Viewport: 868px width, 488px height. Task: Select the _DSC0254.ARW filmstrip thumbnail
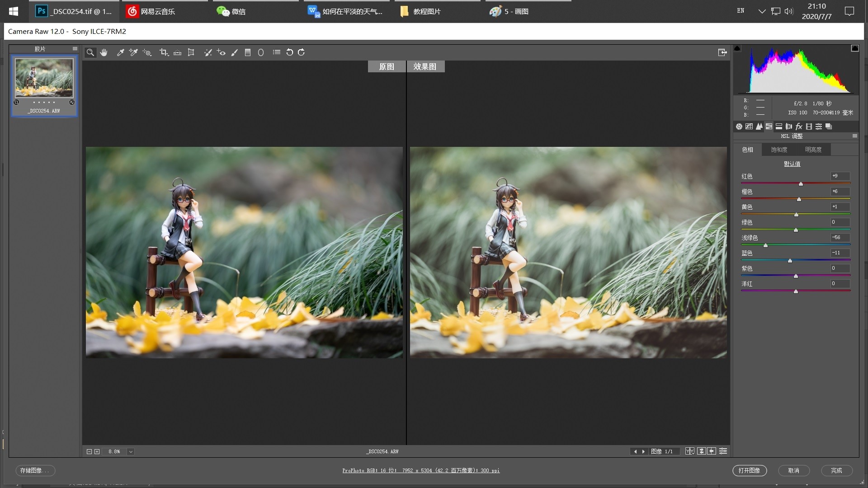[x=44, y=78]
